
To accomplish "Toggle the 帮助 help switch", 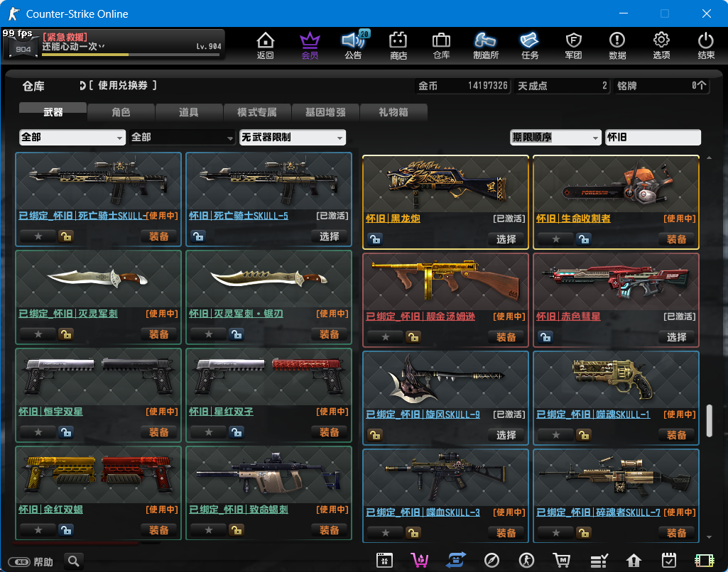I will coord(19,562).
